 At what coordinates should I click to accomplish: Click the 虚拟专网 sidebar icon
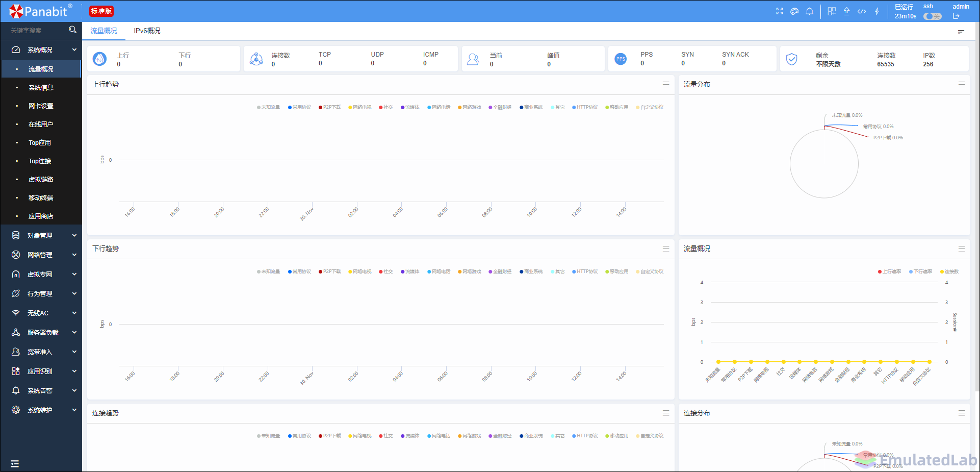click(x=16, y=274)
